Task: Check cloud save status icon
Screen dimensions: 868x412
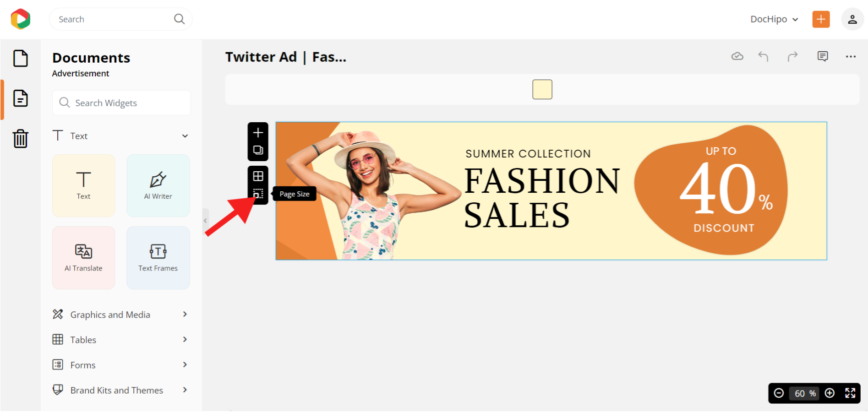Action: (x=737, y=56)
